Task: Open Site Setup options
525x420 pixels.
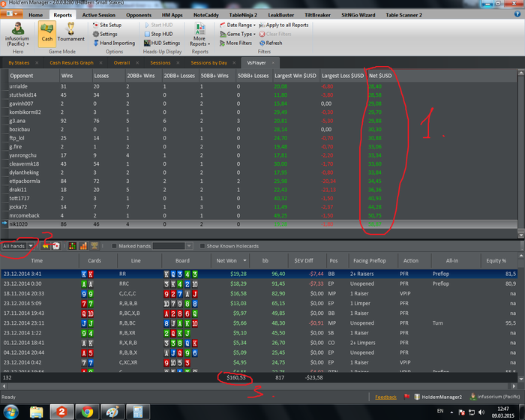Action: click(107, 25)
